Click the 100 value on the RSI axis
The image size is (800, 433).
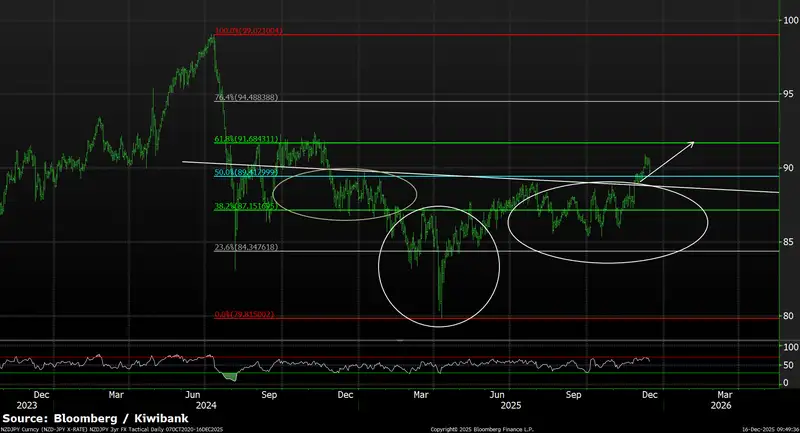click(x=791, y=347)
